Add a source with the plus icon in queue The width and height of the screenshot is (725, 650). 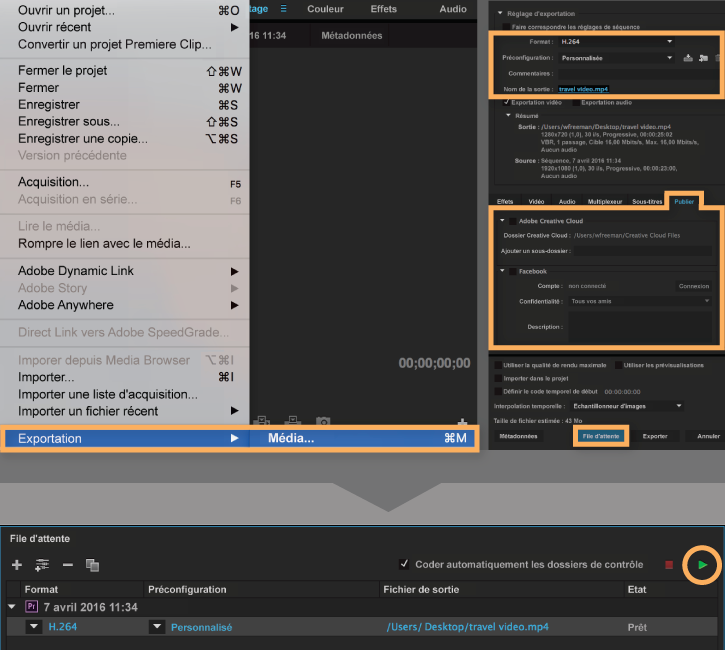click(x=17, y=565)
